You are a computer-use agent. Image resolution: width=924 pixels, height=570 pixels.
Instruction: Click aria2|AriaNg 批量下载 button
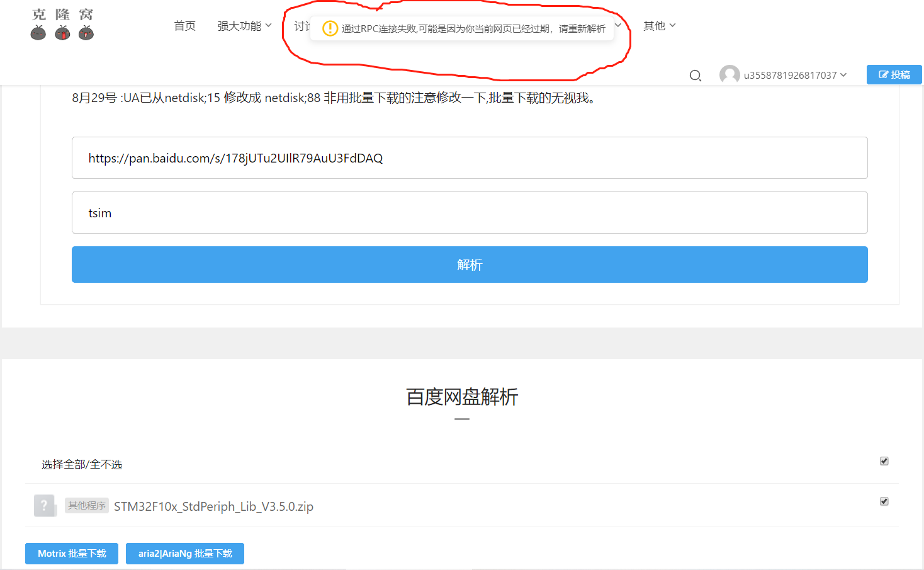[185, 554]
